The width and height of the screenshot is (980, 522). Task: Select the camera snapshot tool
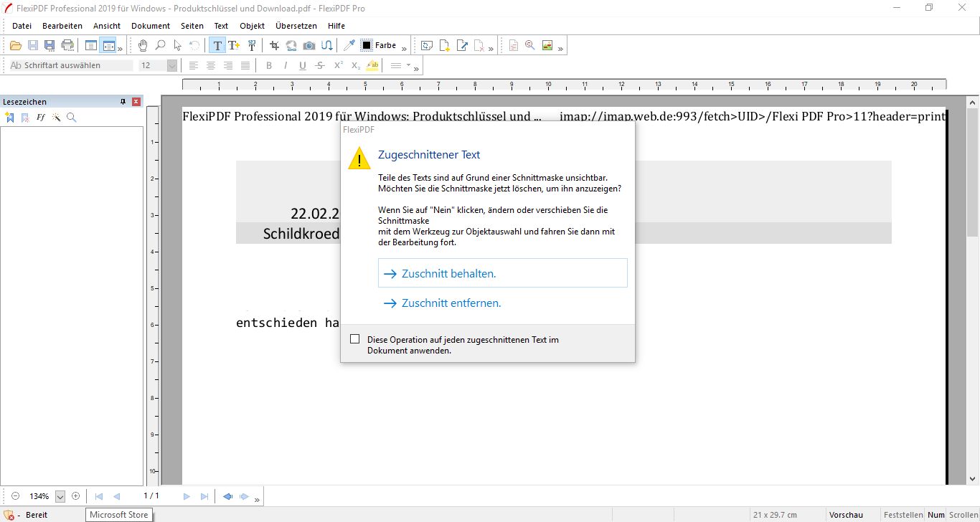308,45
